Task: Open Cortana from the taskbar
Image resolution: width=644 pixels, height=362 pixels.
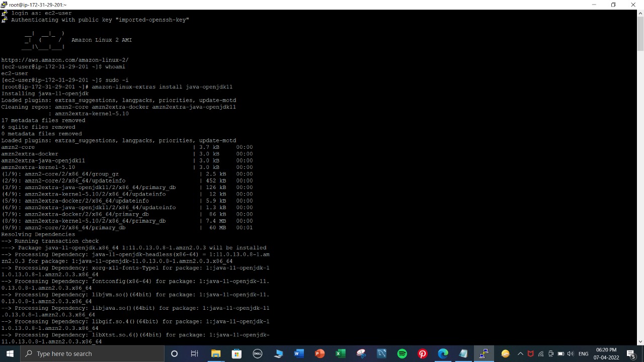Action: [174, 353]
